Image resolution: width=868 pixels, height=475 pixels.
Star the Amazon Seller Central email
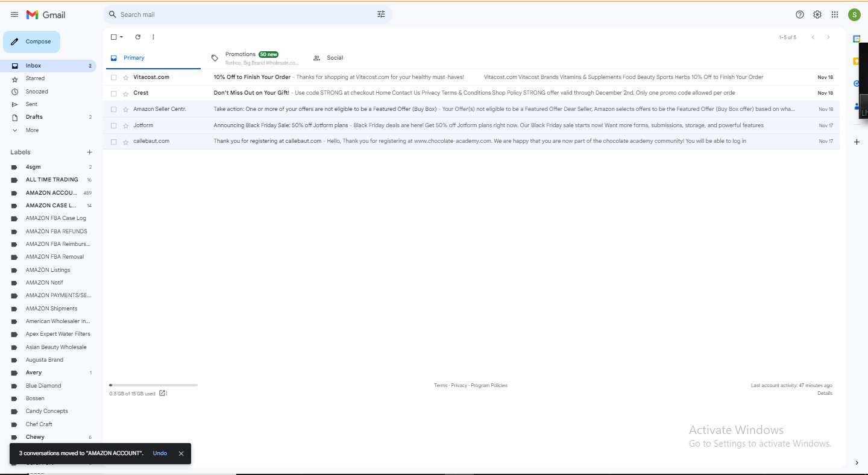click(125, 109)
